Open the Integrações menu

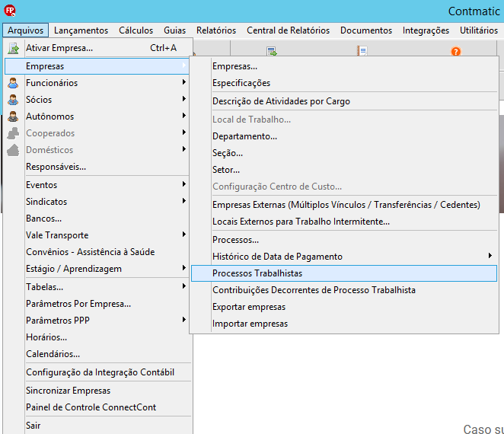(426, 30)
